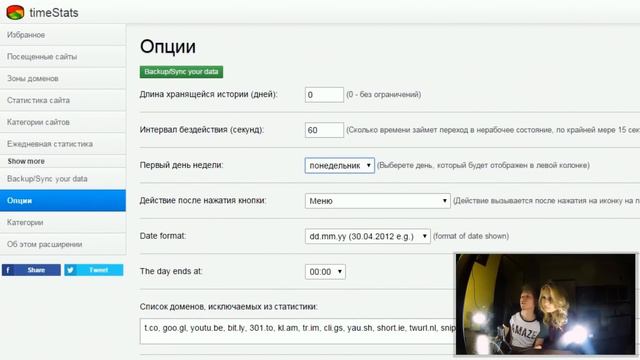
Task: Click the 'Длина хранящейся истории (дней)' label
Action: click(208, 94)
